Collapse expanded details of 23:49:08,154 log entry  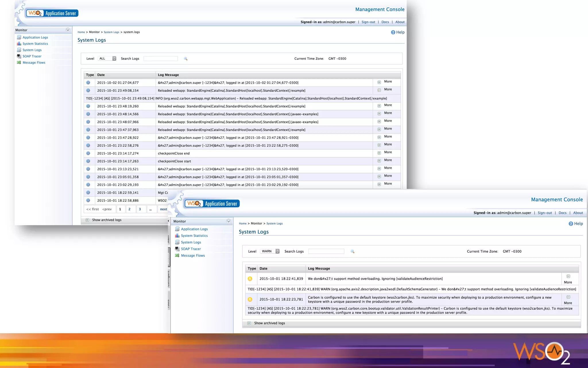(379, 90)
